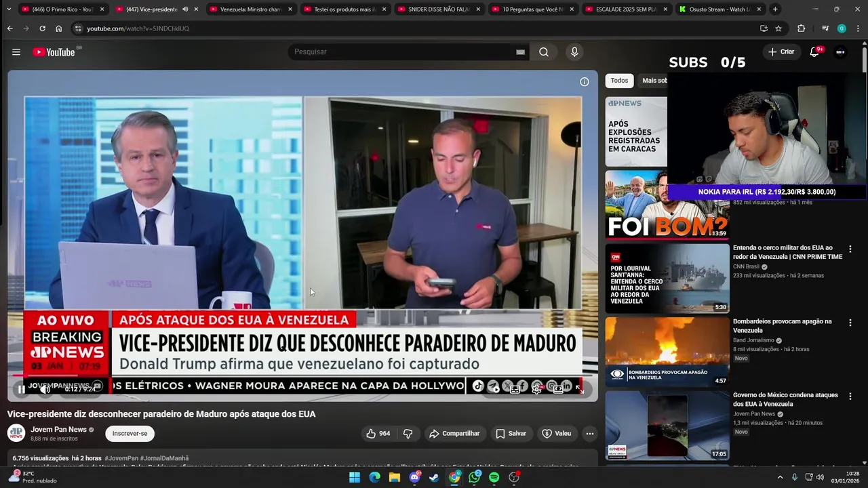This screenshot has height=488, width=868.
Task: Switch to 10 Perguntas que Você tab
Action: coord(532,9)
